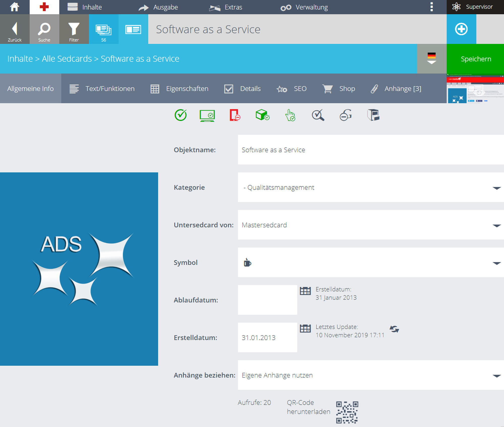Click the QR code image
504x427 pixels.
347,412
